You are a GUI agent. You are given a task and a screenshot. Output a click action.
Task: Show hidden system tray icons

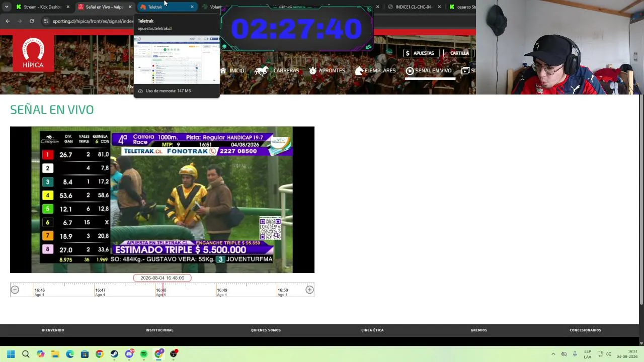point(553,354)
